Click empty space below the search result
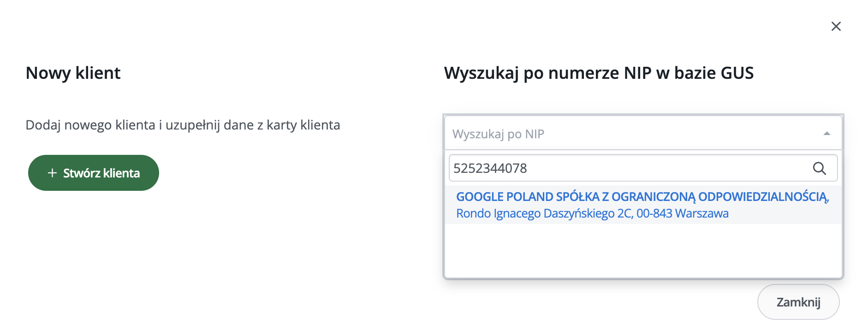 coord(643,251)
